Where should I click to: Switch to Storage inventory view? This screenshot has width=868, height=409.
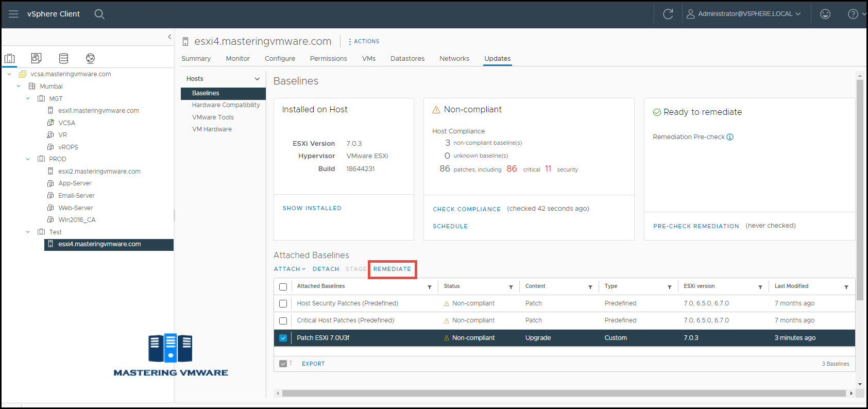63,58
